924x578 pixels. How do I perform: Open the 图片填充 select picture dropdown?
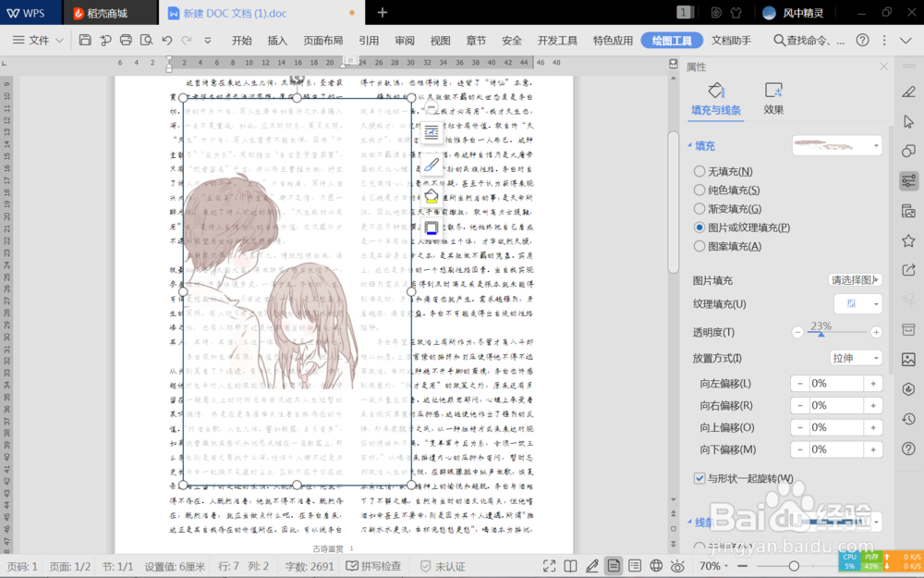pyautogui.click(x=855, y=280)
